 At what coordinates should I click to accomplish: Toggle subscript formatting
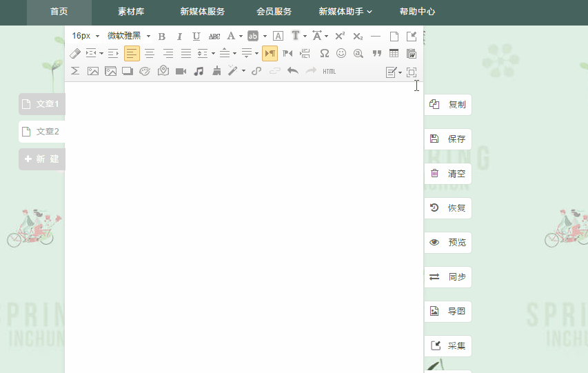coord(358,37)
